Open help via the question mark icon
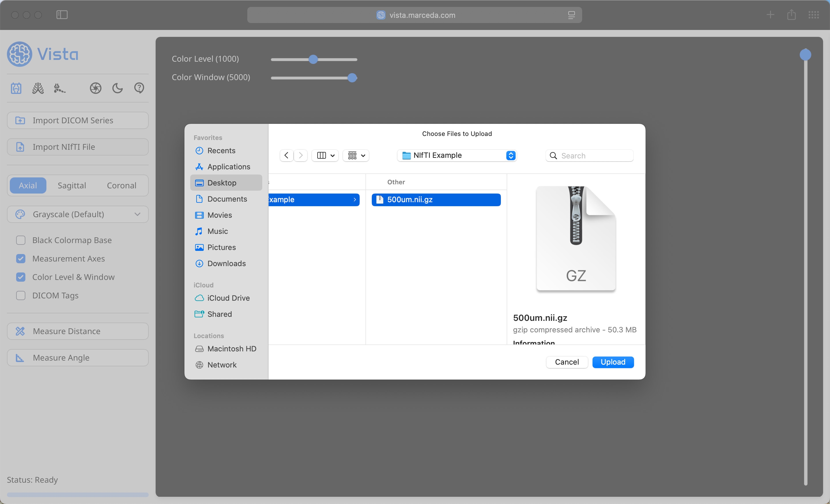 tap(139, 88)
